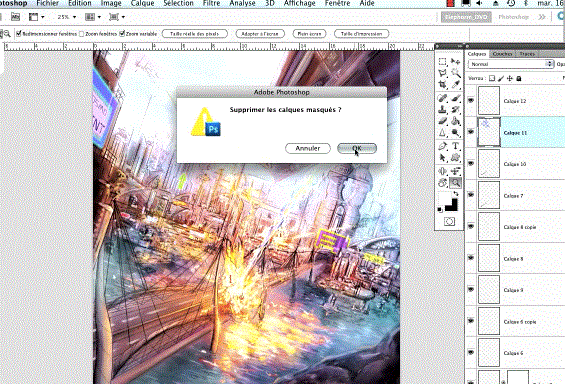This screenshot has height=384, width=565.
Task: Confirm dialog with OK button
Action: click(x=357, y=148)
